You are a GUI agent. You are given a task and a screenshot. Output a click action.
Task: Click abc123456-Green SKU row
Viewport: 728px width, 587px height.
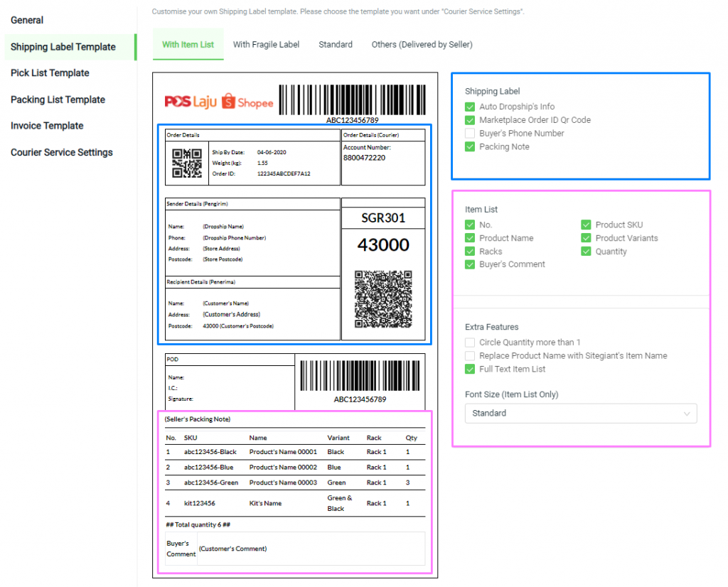pos(210,483)
